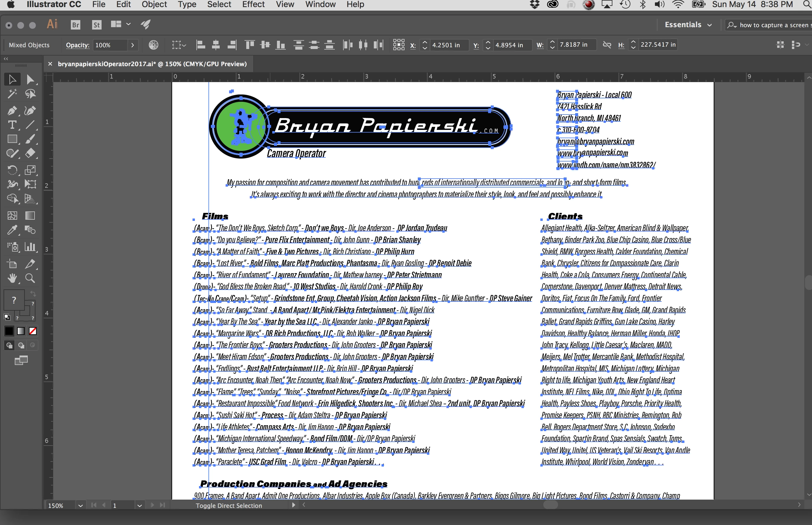Open Adobe Bridge with the Br icon
This screenshot has width=812, height=525.
point(75,25)
